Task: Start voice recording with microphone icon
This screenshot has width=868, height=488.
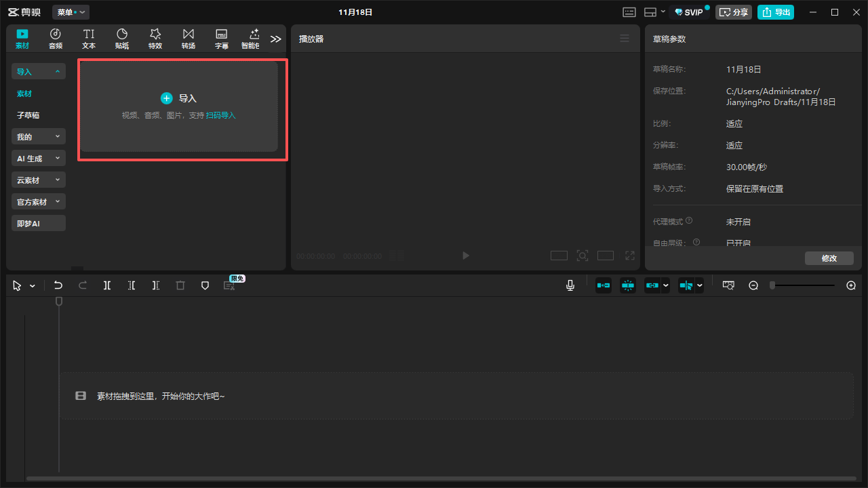Action: [x=570, y=285]
